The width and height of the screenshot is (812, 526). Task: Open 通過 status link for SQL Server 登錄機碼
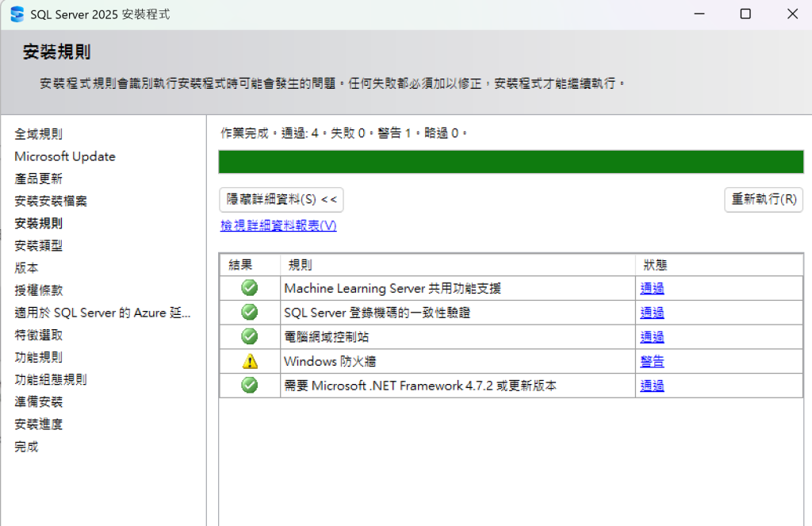click(652, 313)
